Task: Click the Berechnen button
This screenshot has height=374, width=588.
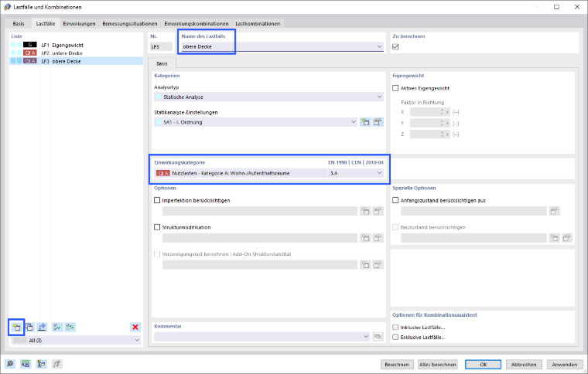Action: coord(397,364)
